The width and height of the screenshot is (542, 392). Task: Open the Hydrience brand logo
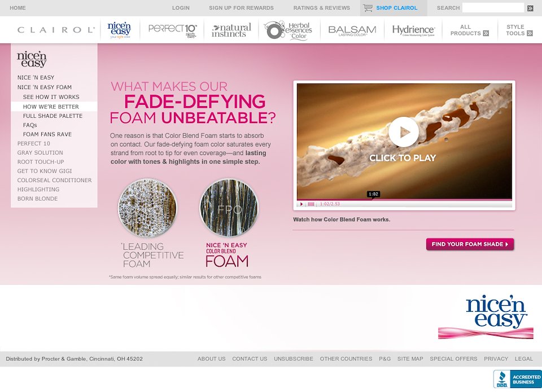coord(413,30)
